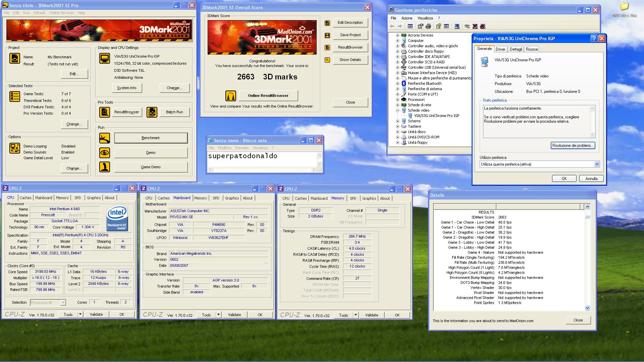This screenshot has width=644, height=362.
Task: Click the Pro Tools ResultBrowser icon
Action: pos(105,112)
